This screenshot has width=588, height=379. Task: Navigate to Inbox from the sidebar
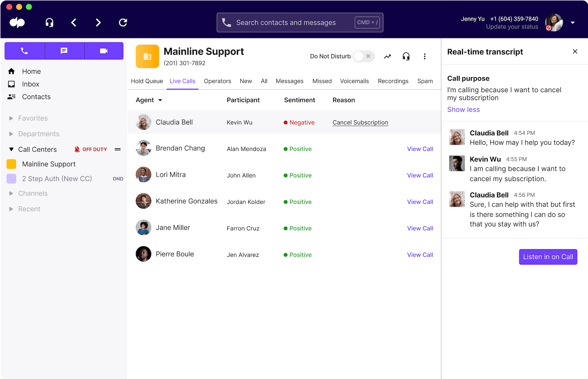(x=30, y=84)
